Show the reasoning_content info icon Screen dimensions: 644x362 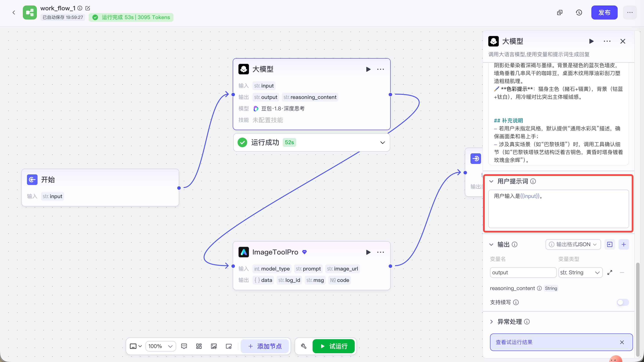coord(539,288)
